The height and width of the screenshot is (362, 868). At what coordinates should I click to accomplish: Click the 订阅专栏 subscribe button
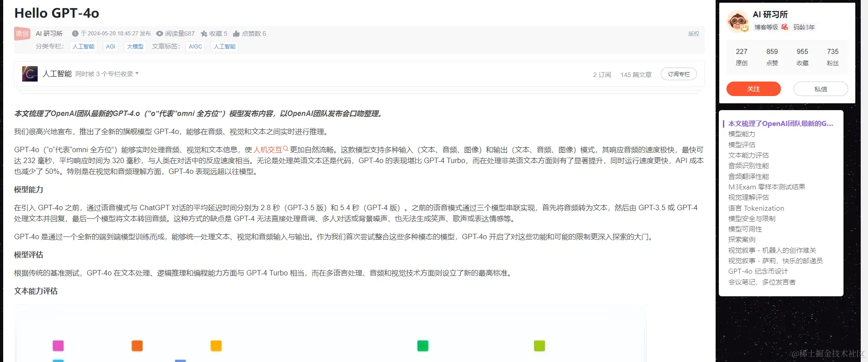click(x=679, y=74)
